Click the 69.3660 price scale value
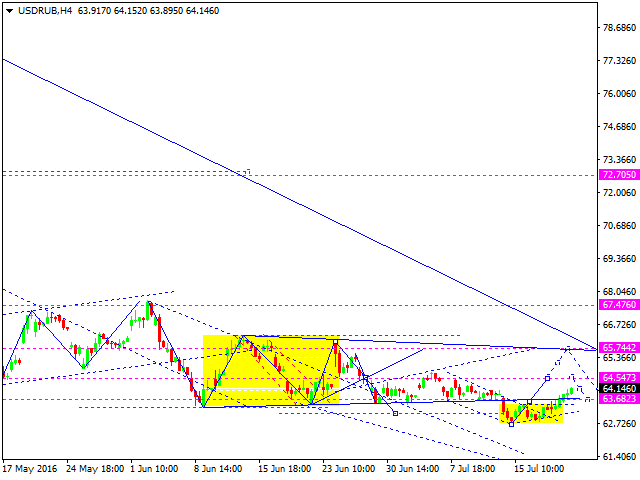Image resolution: width=640 pixels, height=480 pixels. tap(619, 258)
